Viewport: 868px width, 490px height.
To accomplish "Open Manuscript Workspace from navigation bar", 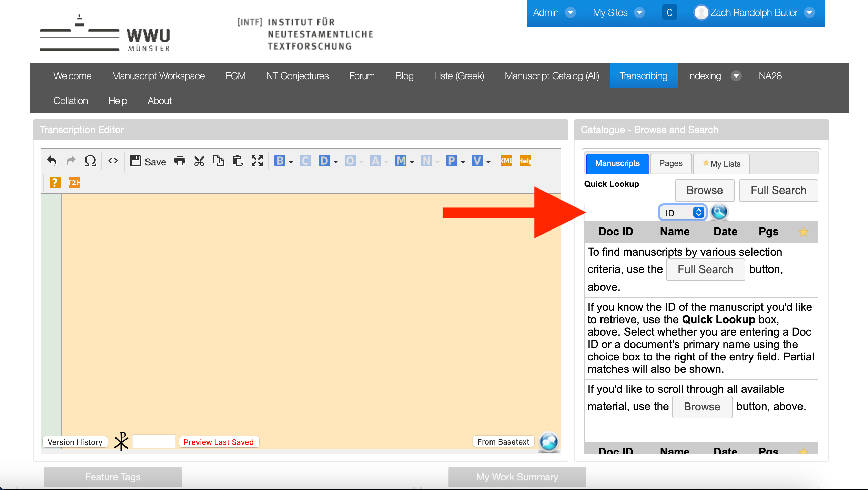I will pos(158,76).
